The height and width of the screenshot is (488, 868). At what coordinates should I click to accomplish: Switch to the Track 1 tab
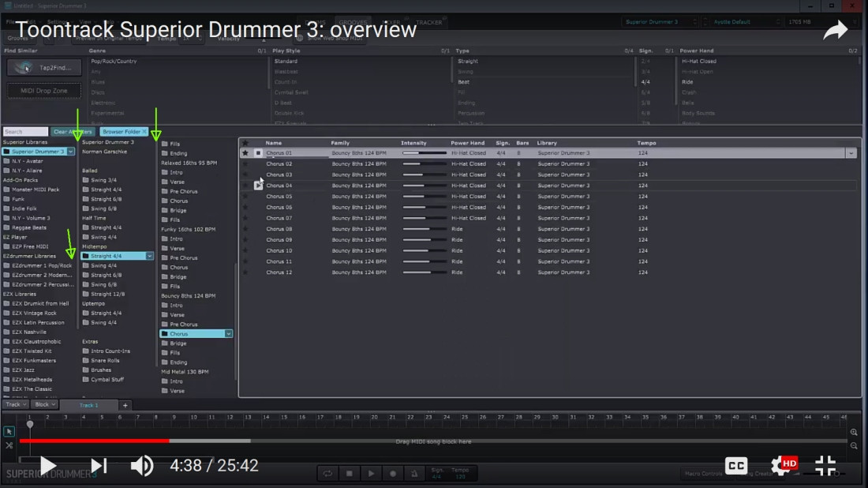click(88, 405)
